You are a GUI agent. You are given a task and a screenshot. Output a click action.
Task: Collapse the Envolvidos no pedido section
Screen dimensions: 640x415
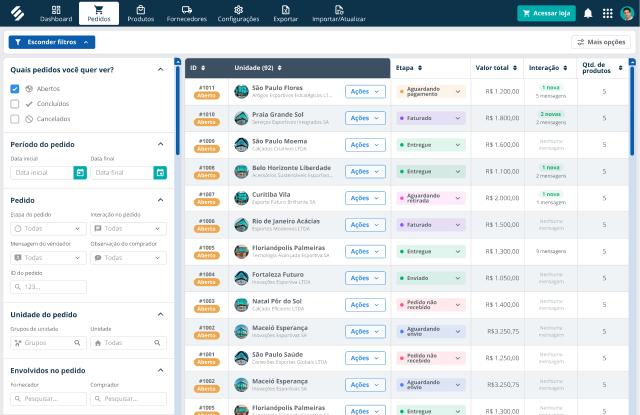coord(160,371)
